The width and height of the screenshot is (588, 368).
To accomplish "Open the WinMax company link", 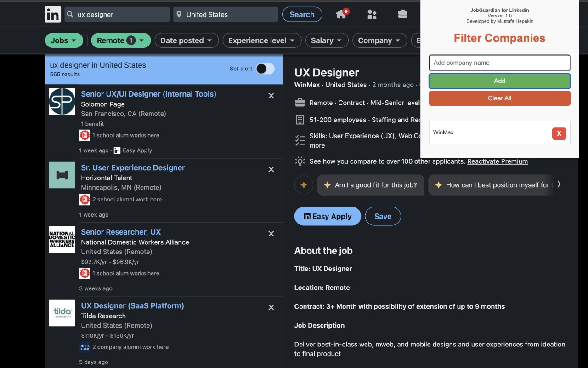I will coord(307,85).
